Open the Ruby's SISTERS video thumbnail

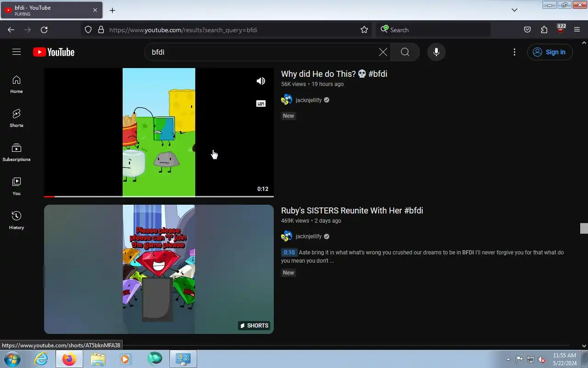159,269
